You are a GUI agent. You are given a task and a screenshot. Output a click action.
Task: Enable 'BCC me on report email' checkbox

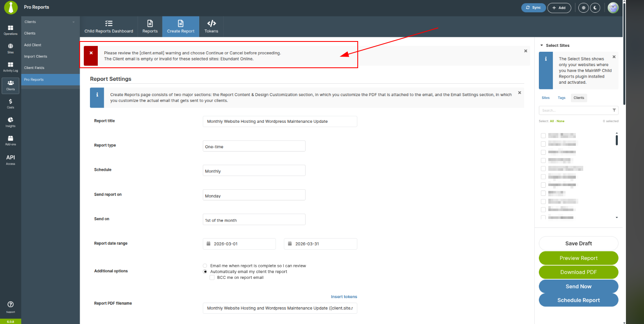click(x=212, y=278)
